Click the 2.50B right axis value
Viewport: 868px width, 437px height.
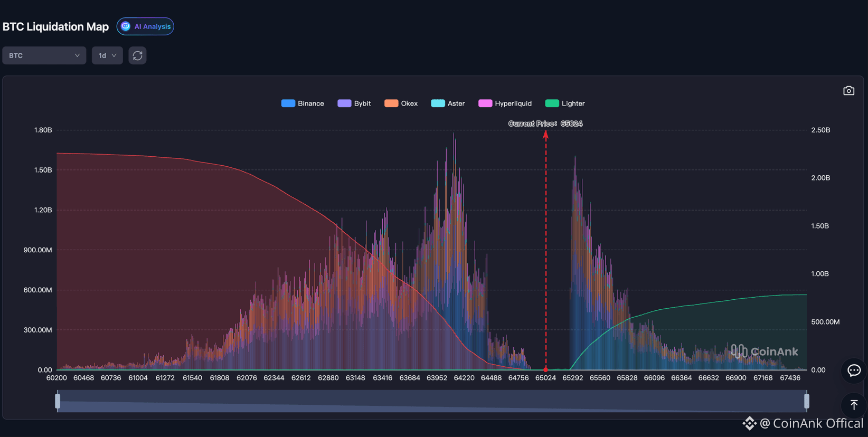(x=820, y=130)
